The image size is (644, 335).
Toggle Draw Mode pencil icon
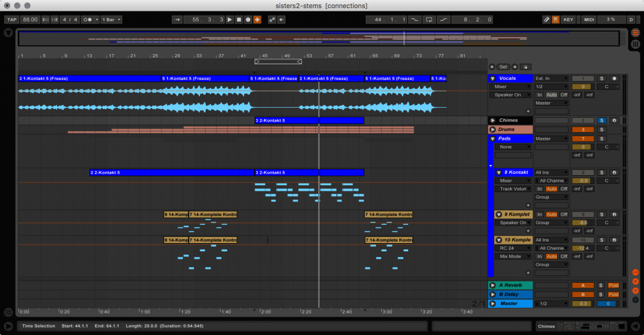[546, 20]
